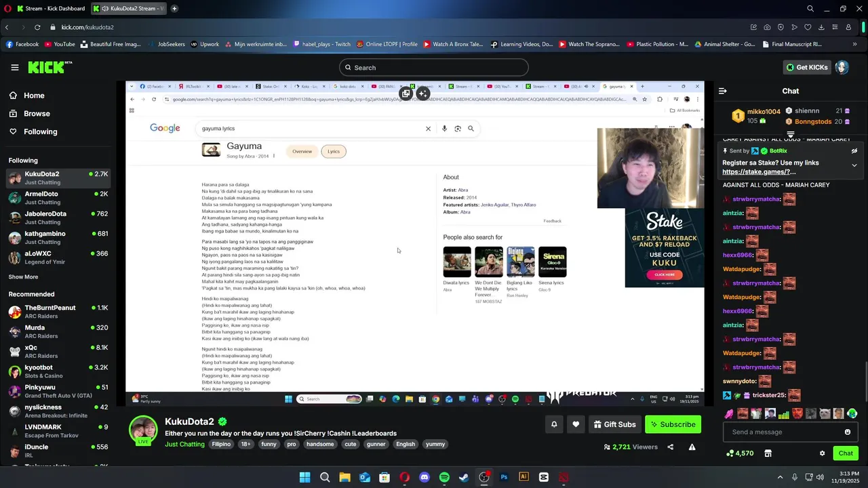Open TheBurntPeanut's recommended channel
The height and width of the screenshot is (488, 868).
[60, 312]
